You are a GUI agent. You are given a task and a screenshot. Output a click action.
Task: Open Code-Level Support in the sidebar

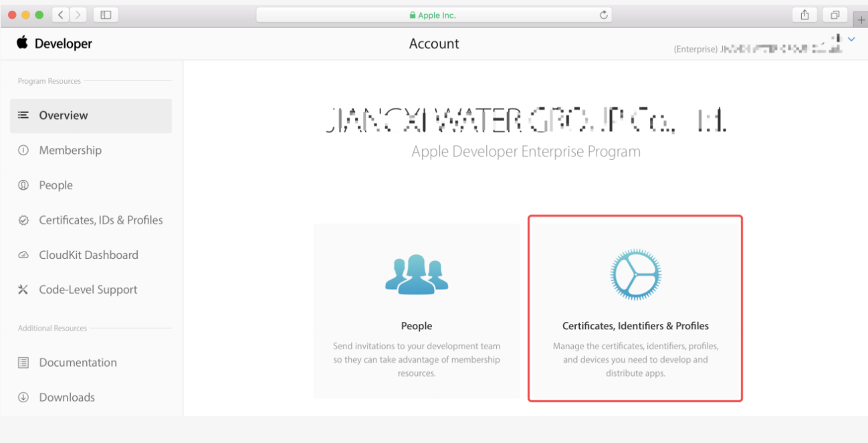coord(88,290)
